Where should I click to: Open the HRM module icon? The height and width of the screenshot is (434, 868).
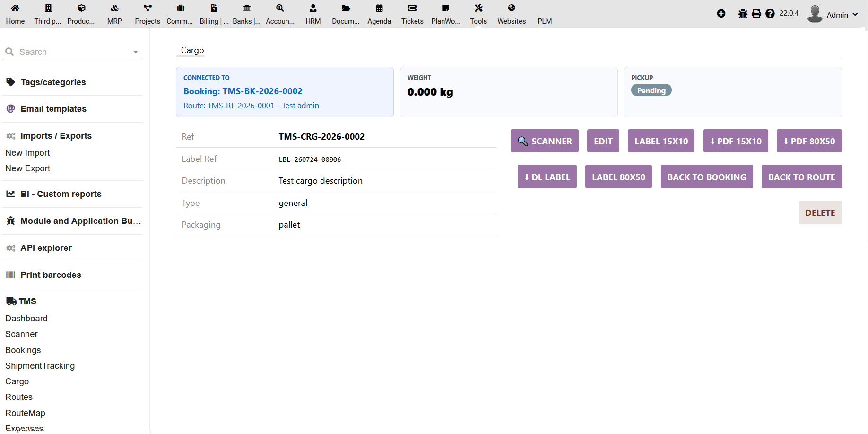313,8
